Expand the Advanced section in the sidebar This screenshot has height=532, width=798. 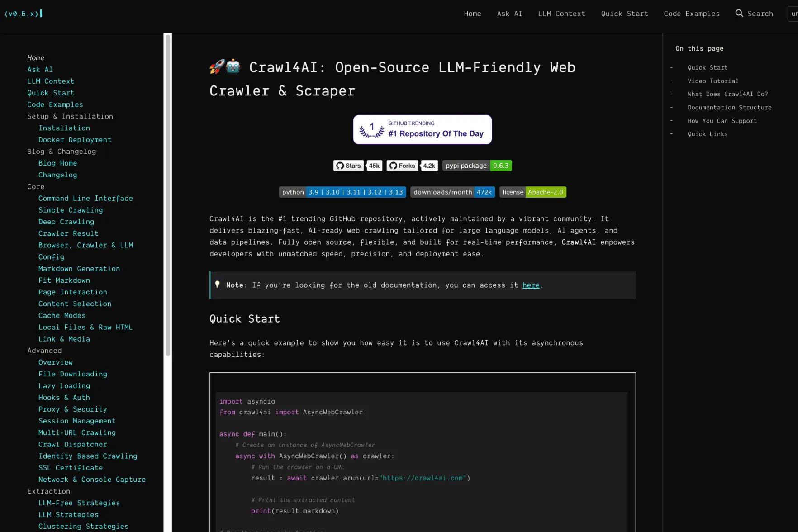point(44,351)
